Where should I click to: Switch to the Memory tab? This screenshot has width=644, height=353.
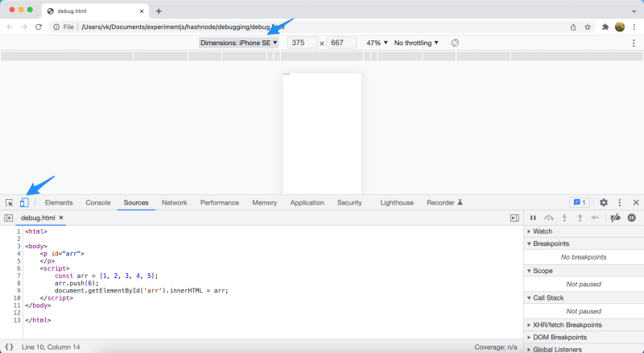point(265,202)
